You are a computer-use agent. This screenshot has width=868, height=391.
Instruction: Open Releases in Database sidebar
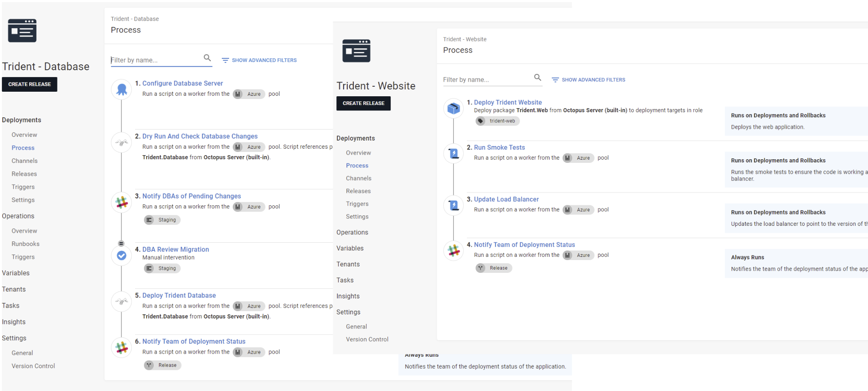tap(24, 174)
